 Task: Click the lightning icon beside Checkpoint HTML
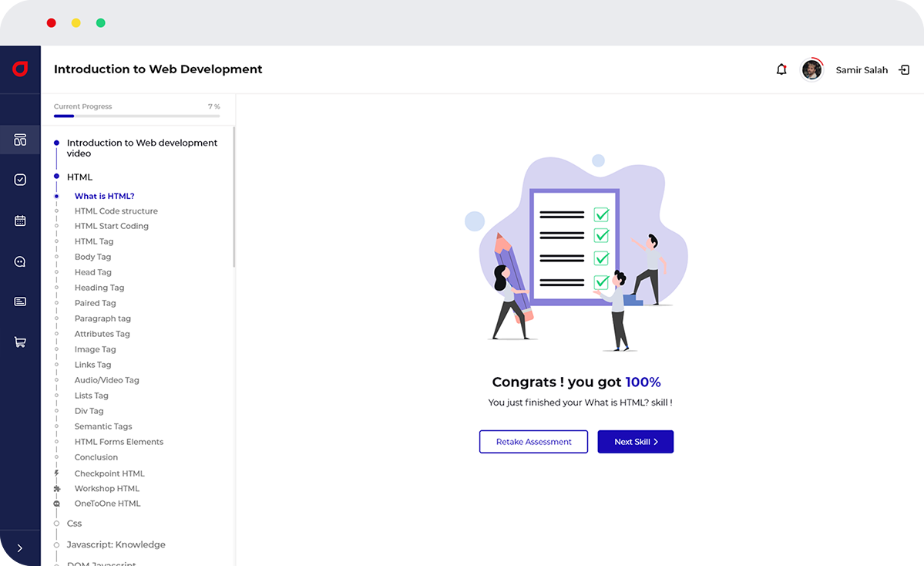coord(56,473)
